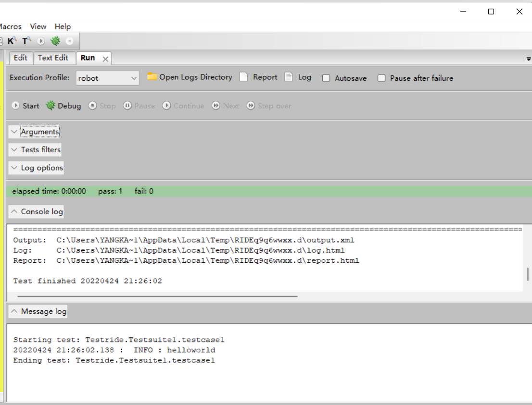Expand the Log options section
The image size is (532, 405).
pos(36,168)
